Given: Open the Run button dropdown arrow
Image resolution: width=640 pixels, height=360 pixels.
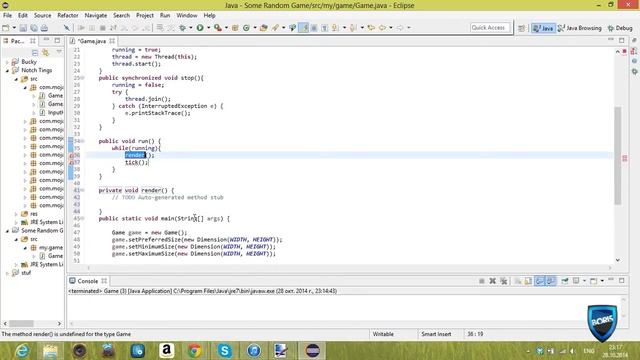Looking at the screenshot, I should tap(208, 28).
